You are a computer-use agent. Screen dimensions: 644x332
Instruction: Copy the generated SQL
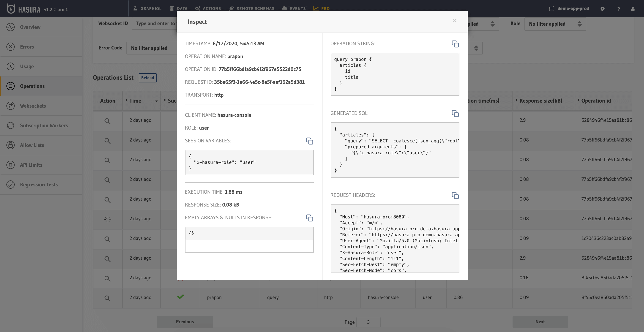coord(455,114)
